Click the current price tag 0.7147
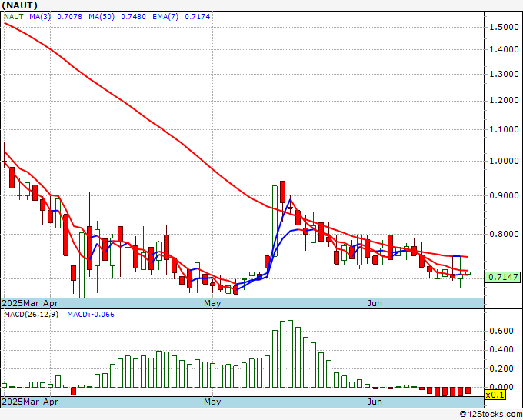Screen dimensions: 523x420 (503, 277)
